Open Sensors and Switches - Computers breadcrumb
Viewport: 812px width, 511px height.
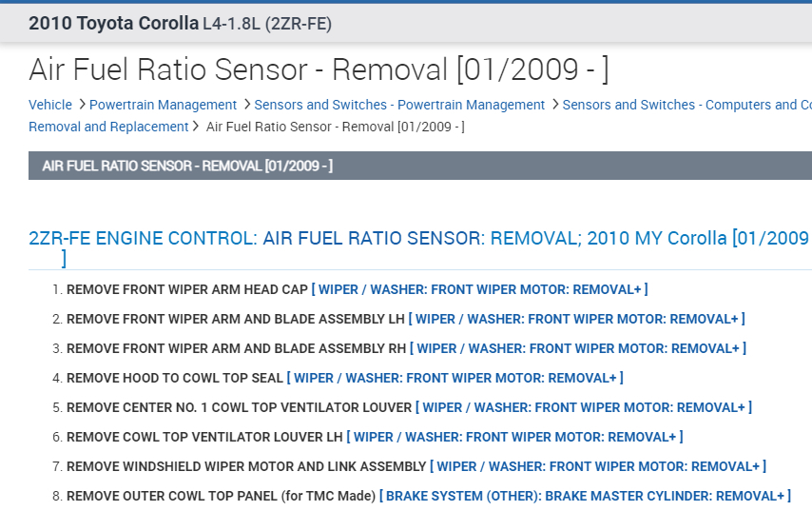685,105
